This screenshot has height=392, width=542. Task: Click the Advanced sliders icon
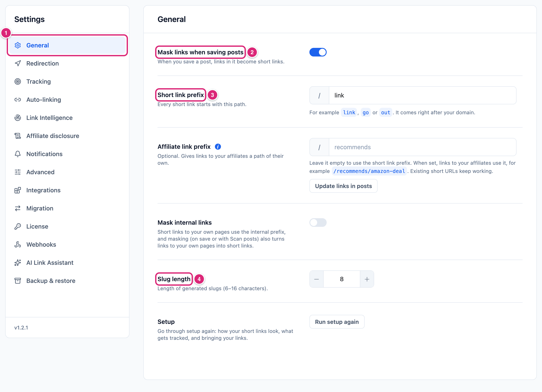click(x=18, y=172)
